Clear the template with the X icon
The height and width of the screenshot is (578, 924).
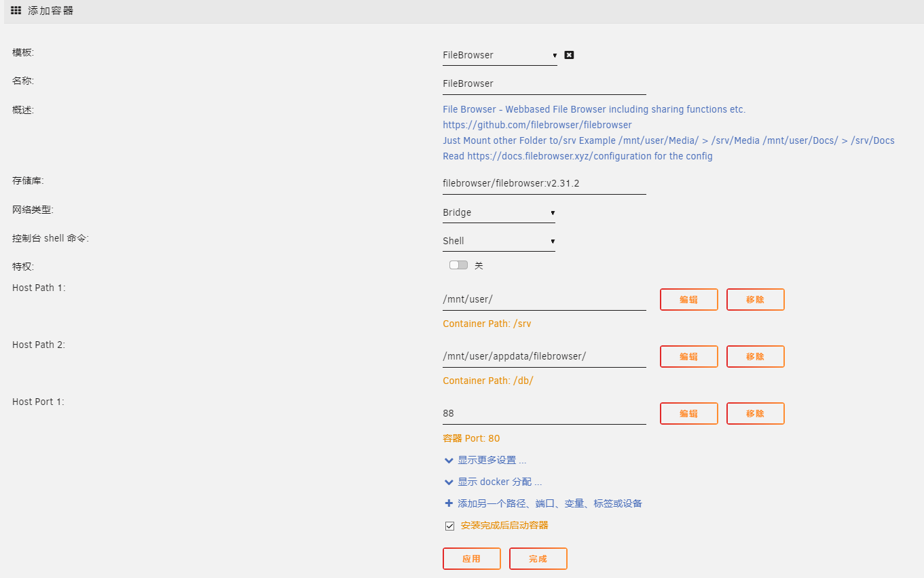tap(569, 55)
